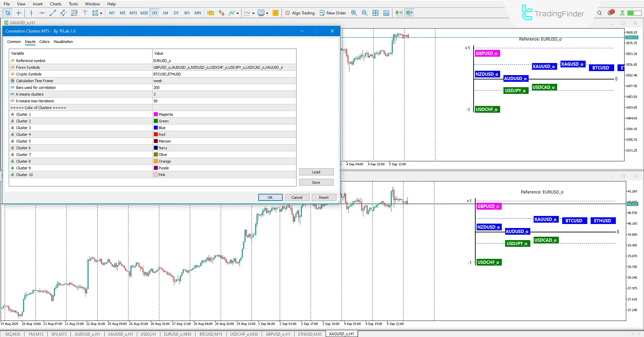The width and height of the screenshot is (644, 337).
Task: Switch to the Colors tab
Action: (x=44, y=42)
